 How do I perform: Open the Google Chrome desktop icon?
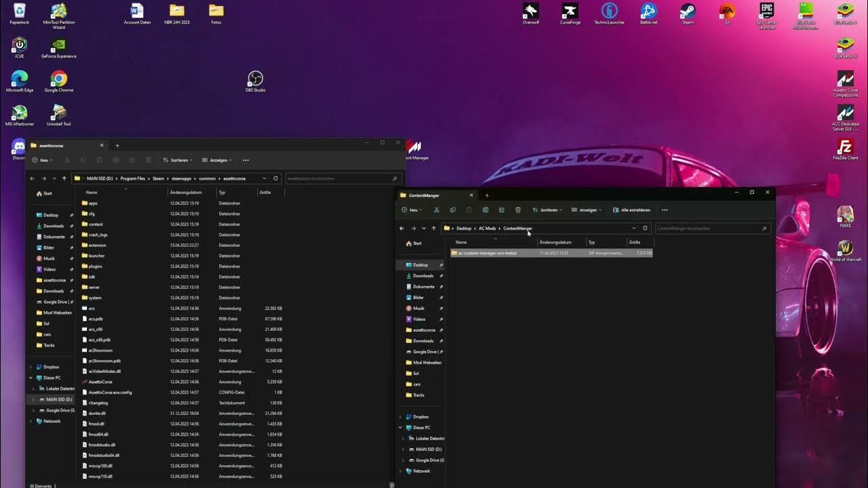59,81
